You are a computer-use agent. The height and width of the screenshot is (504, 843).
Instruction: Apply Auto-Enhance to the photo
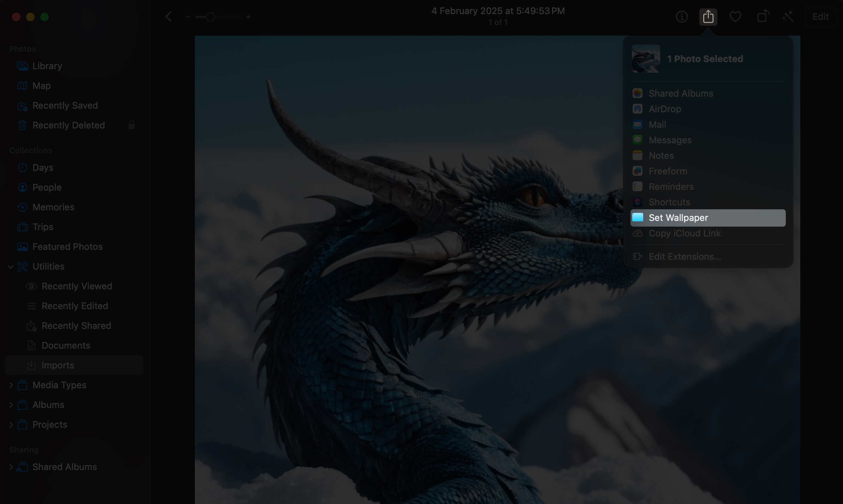tap(788, 17)
